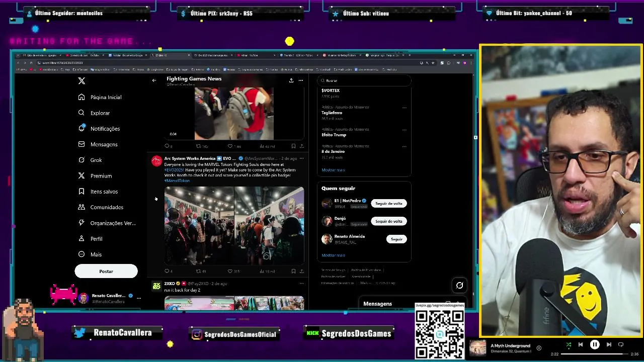Image resolution: width=644 pixels, height=362 pixels.
Task: Seek on the music progress bar
Action: tap(594, 354)
